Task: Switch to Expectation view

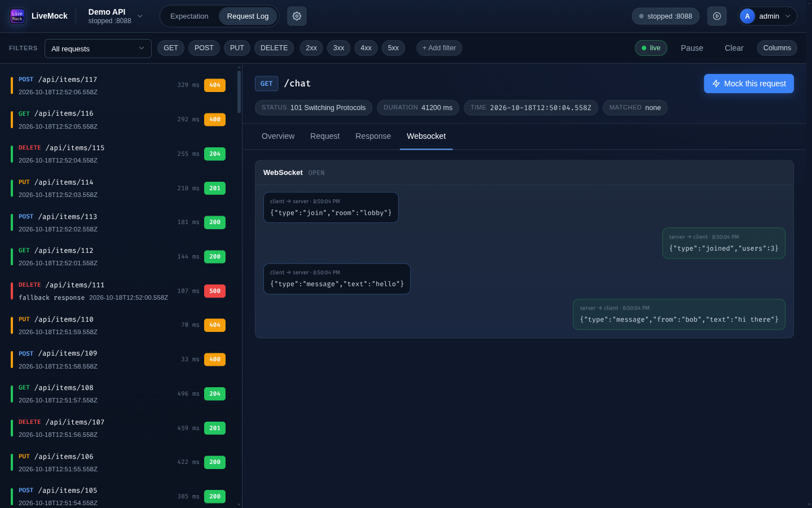Action: pyautogui.click(x=189, y=16)
